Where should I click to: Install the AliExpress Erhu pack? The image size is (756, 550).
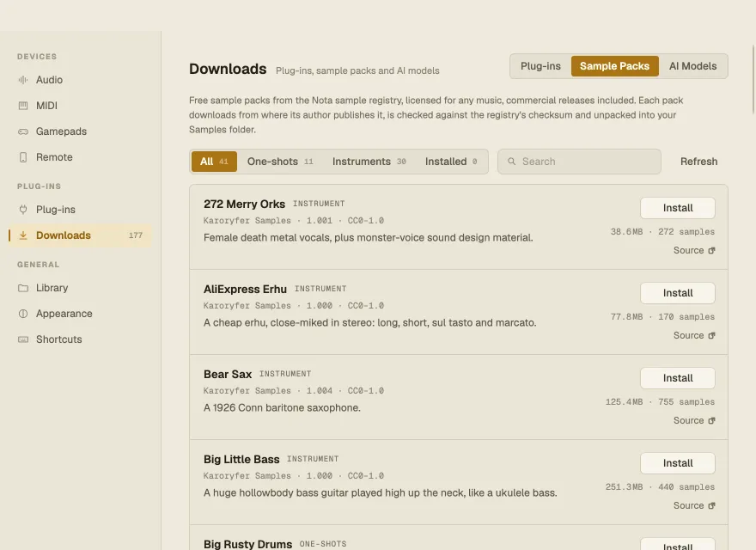678,293
